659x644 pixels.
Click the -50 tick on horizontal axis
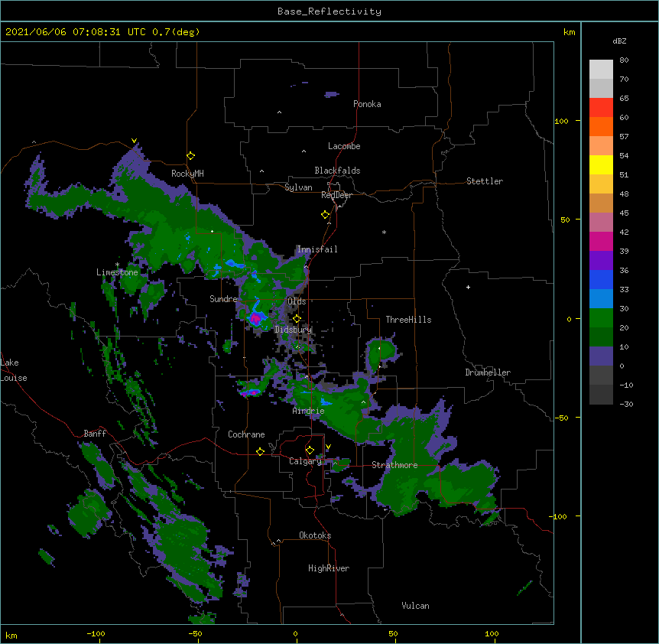click(195, 633)
